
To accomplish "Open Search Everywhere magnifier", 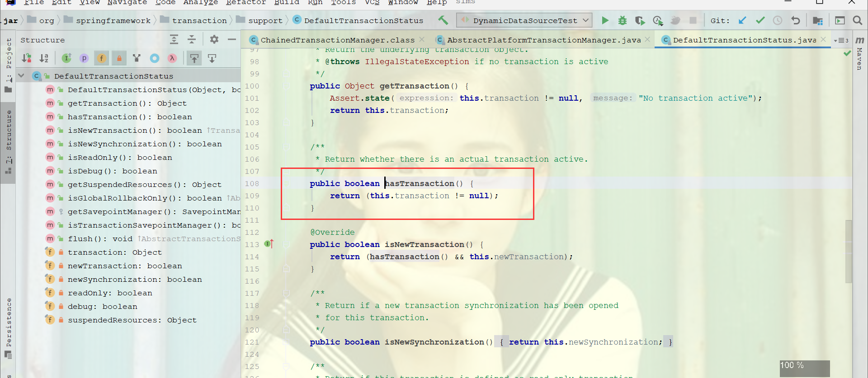I will click(x=857, y=20).
